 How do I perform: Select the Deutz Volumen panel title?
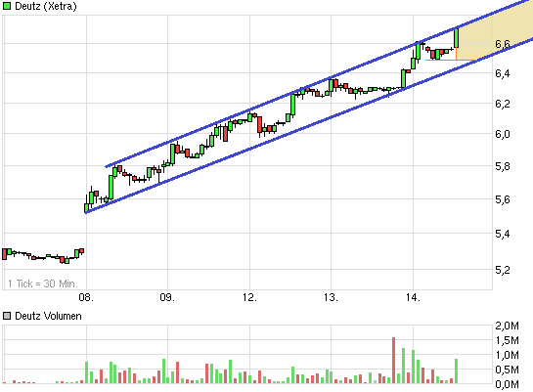pyautogui.click(x=48, y=316)
